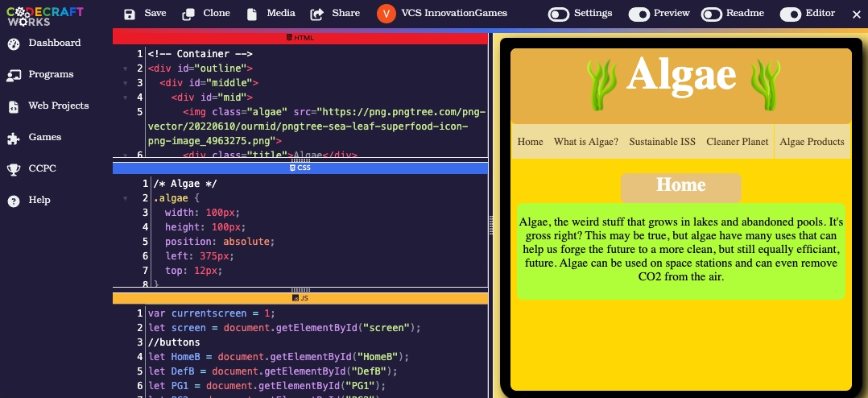Click the divider handle between CSS and JS
Viewport: 868px width, 398px height.
click(300, 290)
